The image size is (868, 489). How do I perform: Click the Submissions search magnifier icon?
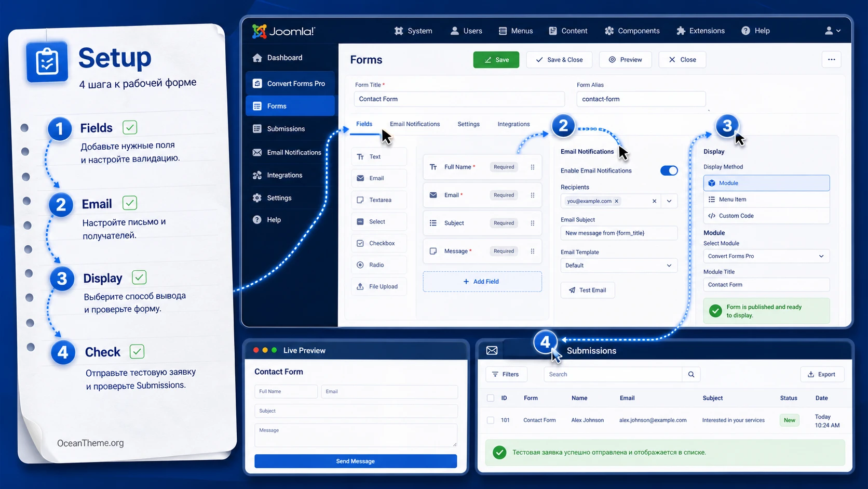click(x=691, y=374)
